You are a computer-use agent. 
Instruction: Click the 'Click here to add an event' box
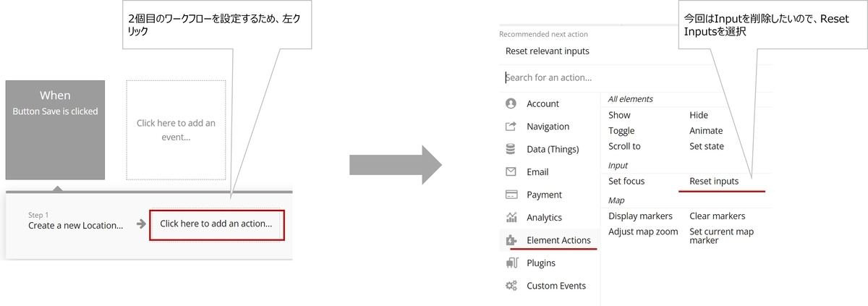tap(176, 130)
